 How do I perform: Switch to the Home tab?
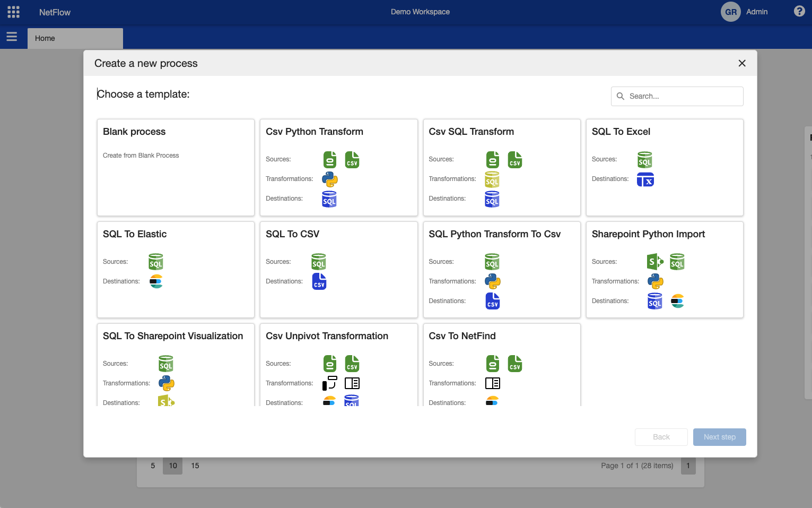click(x=75, y=38)
